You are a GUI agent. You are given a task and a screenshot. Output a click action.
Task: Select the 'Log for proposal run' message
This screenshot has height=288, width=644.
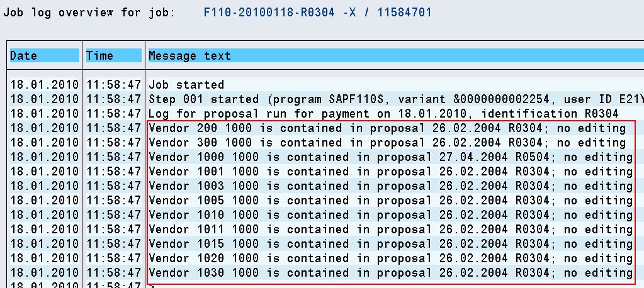(383, 114)
